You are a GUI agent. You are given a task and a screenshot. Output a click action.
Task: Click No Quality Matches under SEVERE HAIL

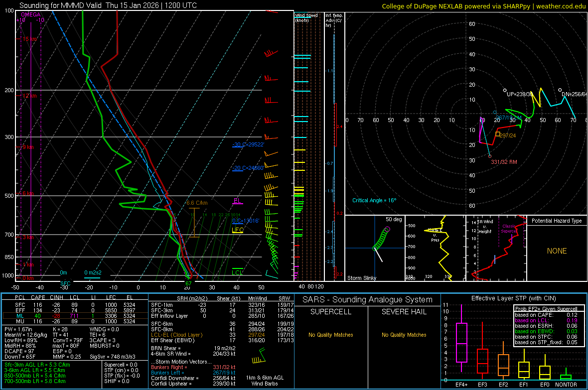(x=404, y=335)
